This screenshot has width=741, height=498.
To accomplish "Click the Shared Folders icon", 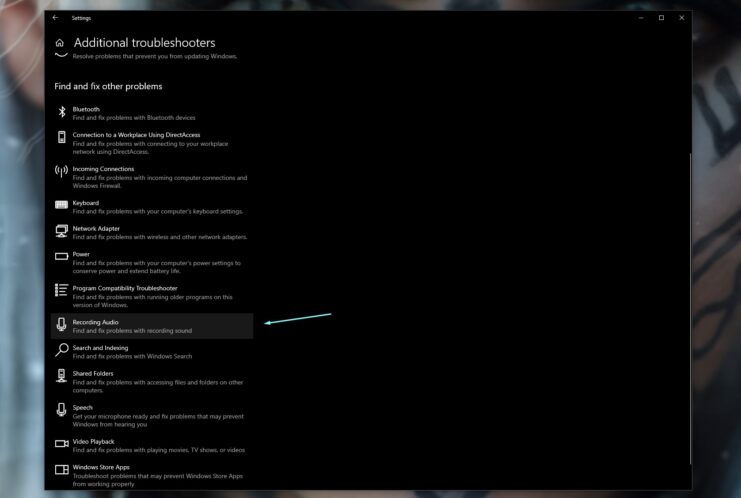I will [61, 376].
